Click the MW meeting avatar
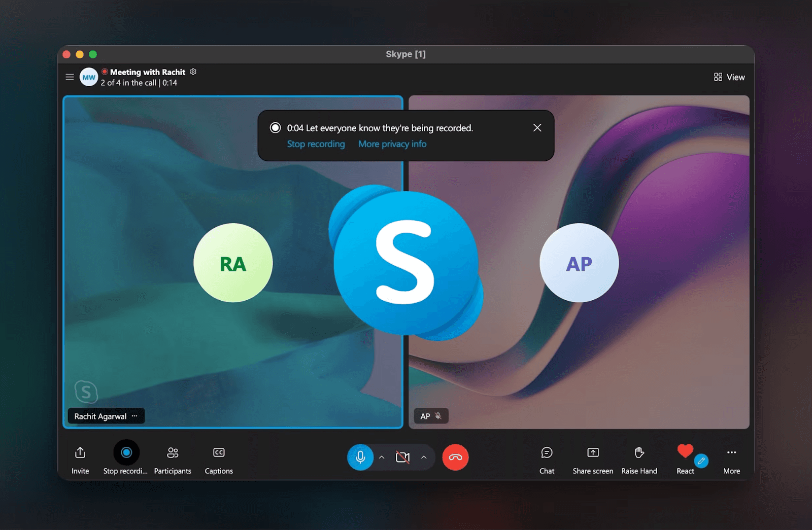Screen dimensions: 812x530 pyautogui.click(x=89, y=77)
